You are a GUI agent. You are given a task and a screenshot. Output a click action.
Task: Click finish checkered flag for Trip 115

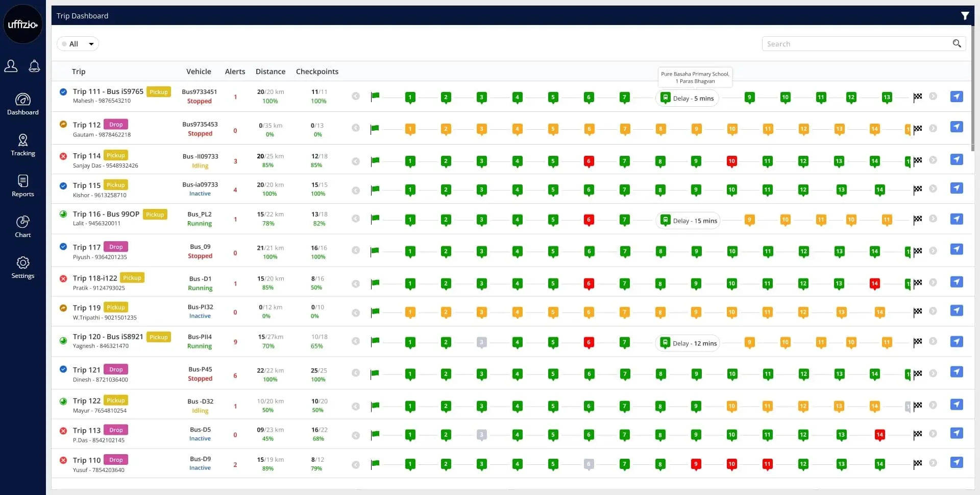pos(917,190)
